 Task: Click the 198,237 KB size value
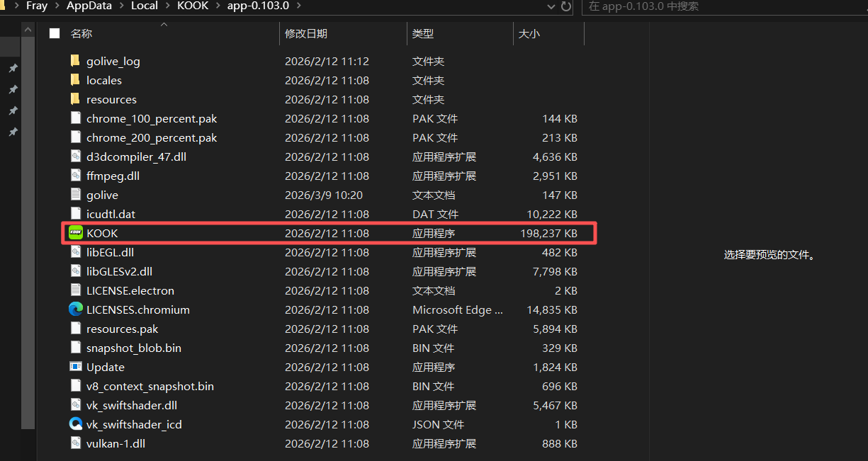[x=548, y=233]
